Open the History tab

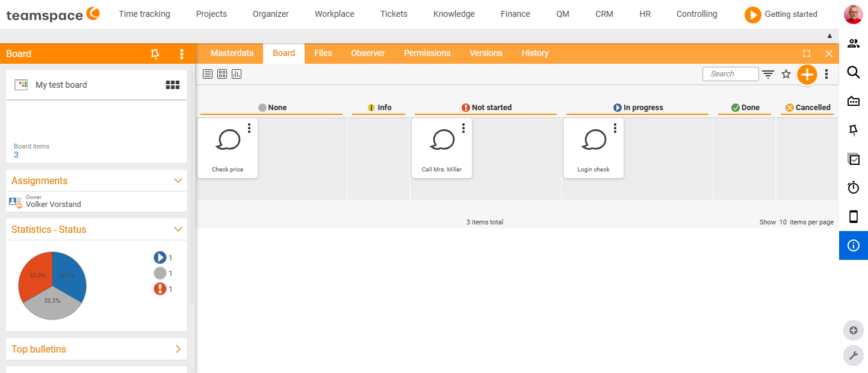535,53
